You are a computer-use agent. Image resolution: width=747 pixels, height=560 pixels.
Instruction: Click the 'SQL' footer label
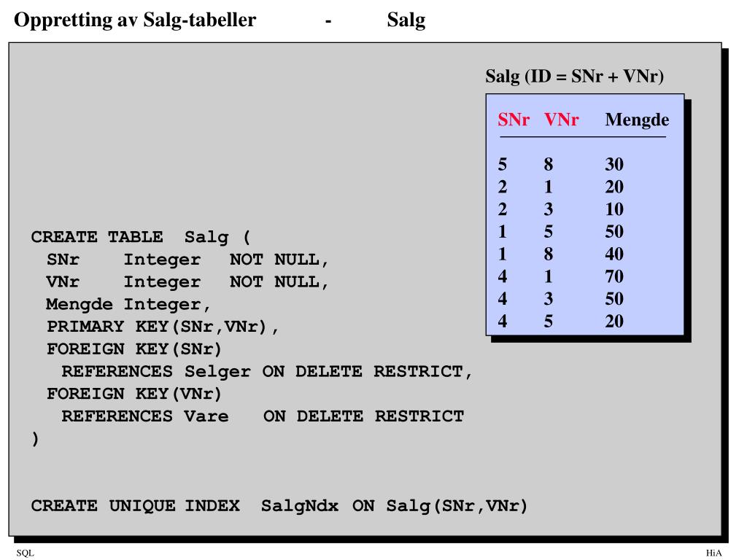tap(26, 553)
